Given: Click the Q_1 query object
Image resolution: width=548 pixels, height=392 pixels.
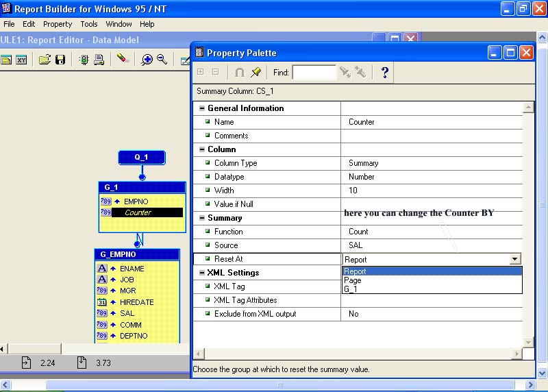Looking at the screenshot, I should (x=141, y=158).
